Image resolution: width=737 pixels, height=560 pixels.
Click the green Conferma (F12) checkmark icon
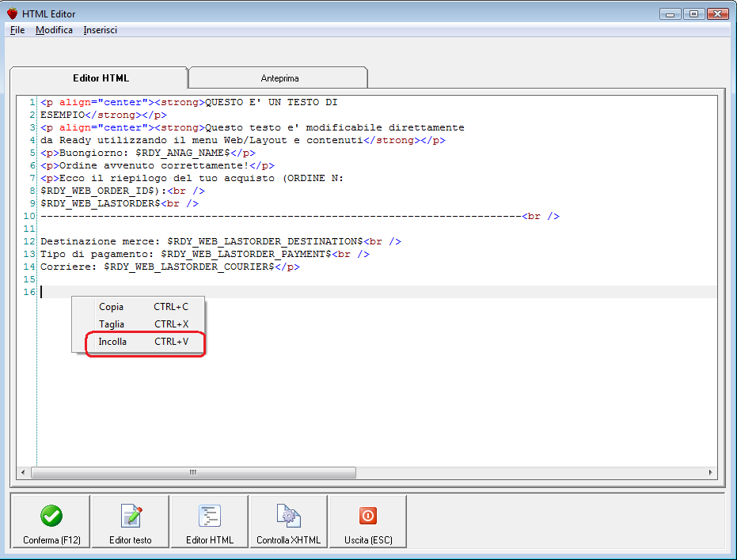click(x=51, y=516)
